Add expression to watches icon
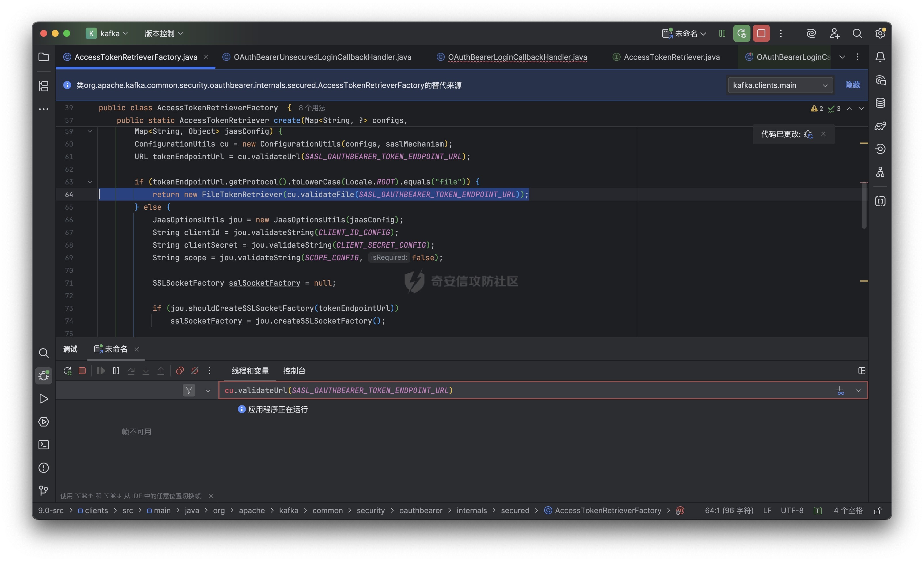Screen dimensions: 924x562 [x=840, y=390]
